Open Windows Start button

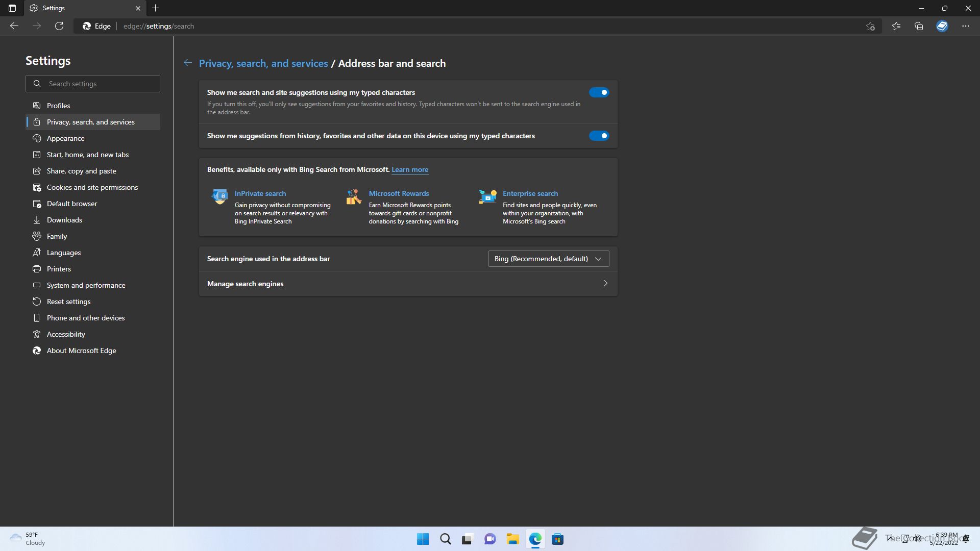(x=423, y=539)
